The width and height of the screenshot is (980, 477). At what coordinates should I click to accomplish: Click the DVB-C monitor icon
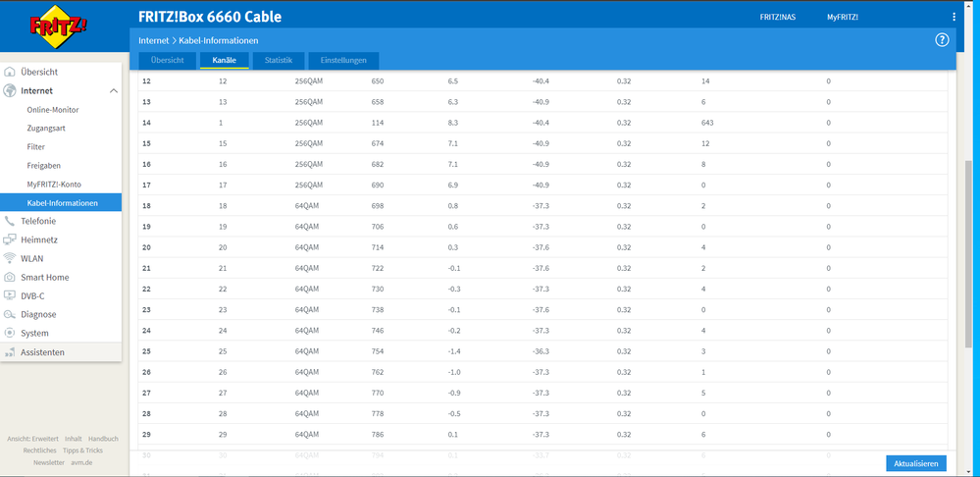[x=10, y=295]
